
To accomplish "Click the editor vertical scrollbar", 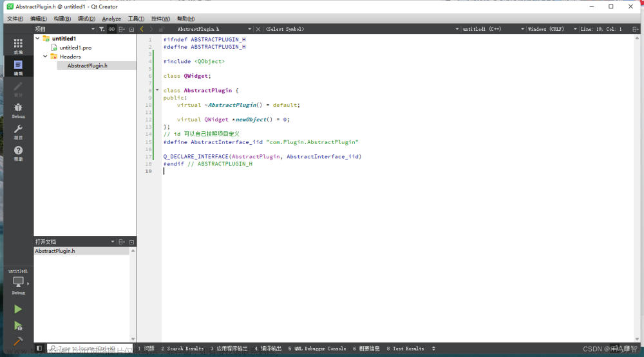I will pyautogui.click(x=637, y=188).
